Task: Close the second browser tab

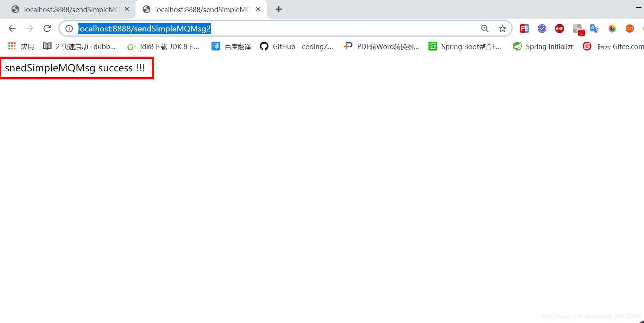Action: coord(258,9)
